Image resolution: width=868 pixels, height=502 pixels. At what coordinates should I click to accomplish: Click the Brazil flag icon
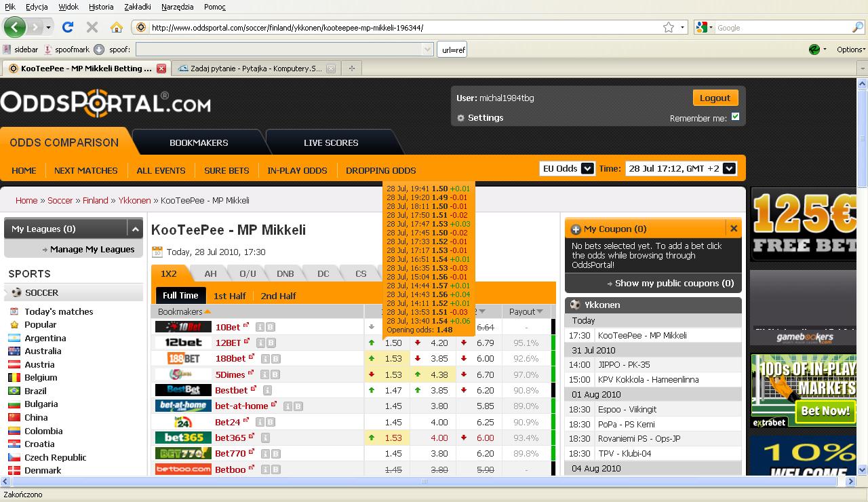(14, 391)
